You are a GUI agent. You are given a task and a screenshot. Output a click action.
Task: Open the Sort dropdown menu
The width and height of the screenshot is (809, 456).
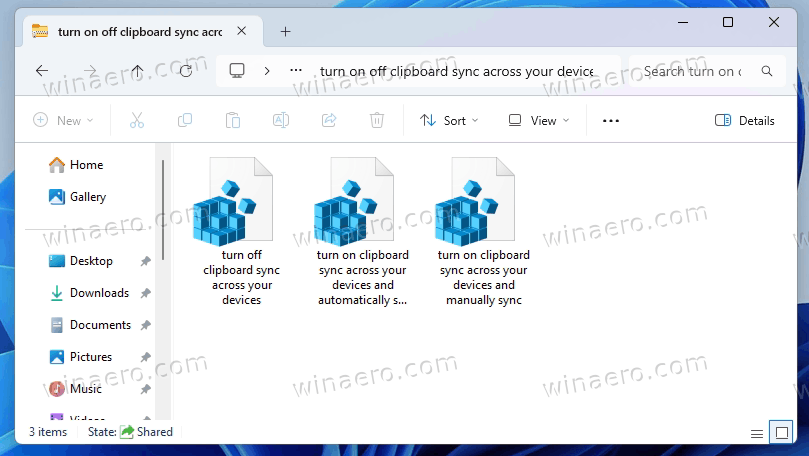pyautogui.click(x=449, y=121)
